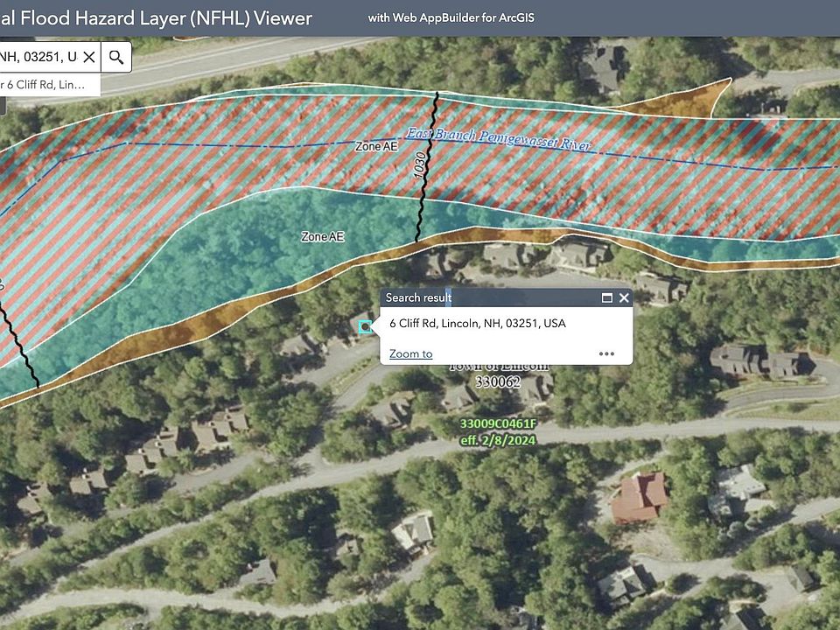Click the Search result popup title bar

point(490,298)
